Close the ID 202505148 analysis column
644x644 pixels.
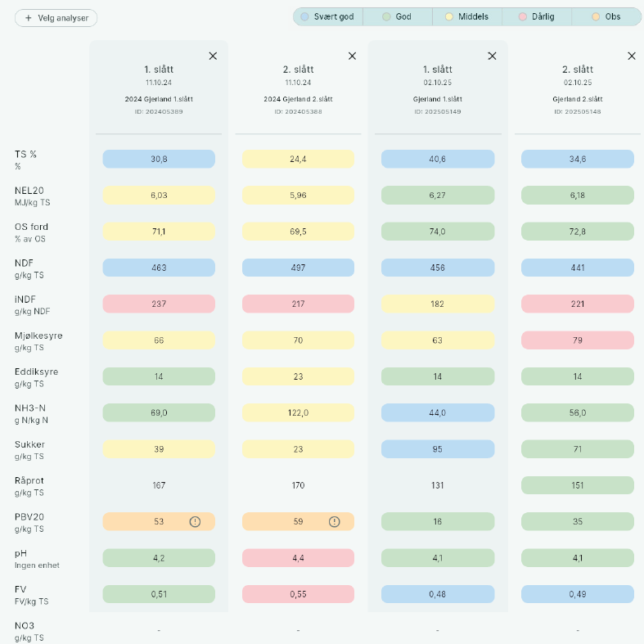(x=631, y=56)
